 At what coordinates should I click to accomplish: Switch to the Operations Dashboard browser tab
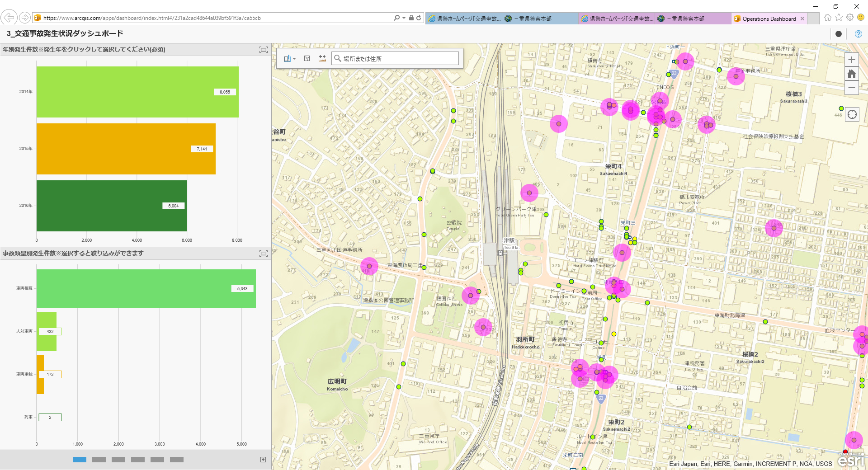coord(769,19)
